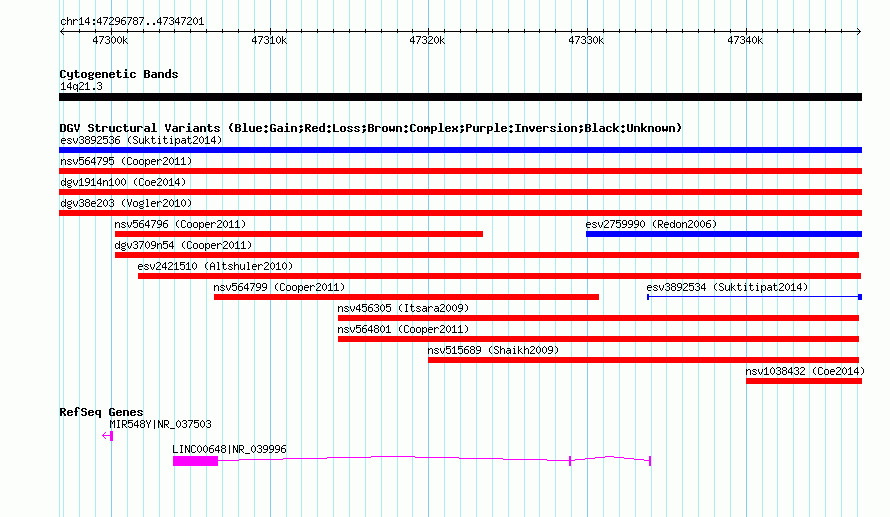Click the RefSeq Genes track title
890x517 pixels.
pyautogui.click(x=101, y=412)
